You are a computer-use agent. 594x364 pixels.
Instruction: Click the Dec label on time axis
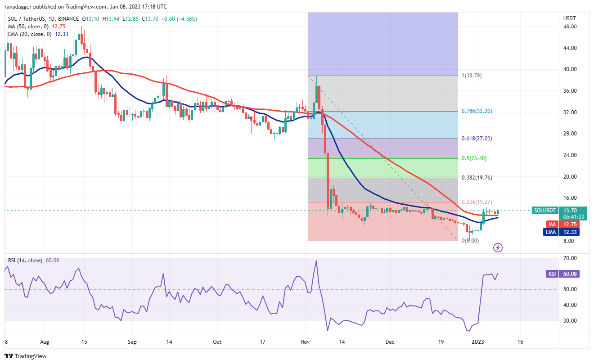(390, 342)
